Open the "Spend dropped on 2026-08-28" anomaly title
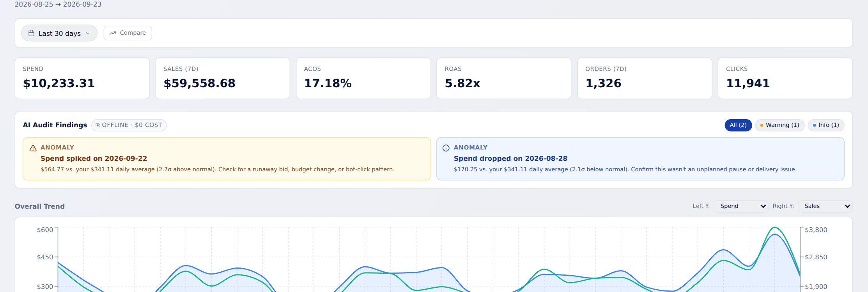 coord(510,158)
